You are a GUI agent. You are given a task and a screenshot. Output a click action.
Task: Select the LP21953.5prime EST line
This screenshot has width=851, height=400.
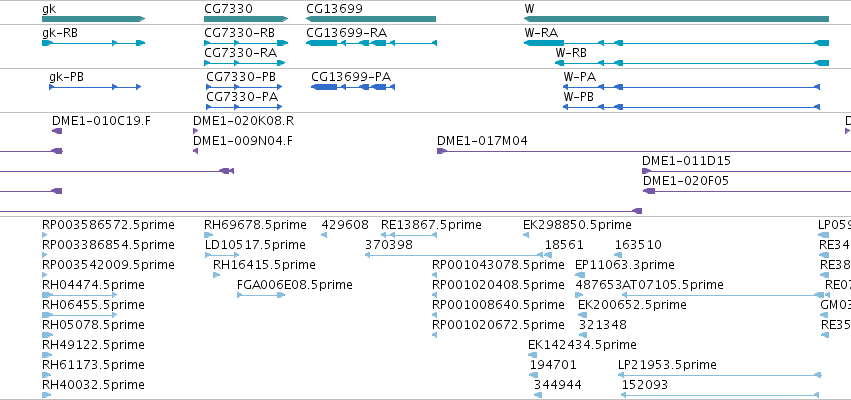click(720, 375)
